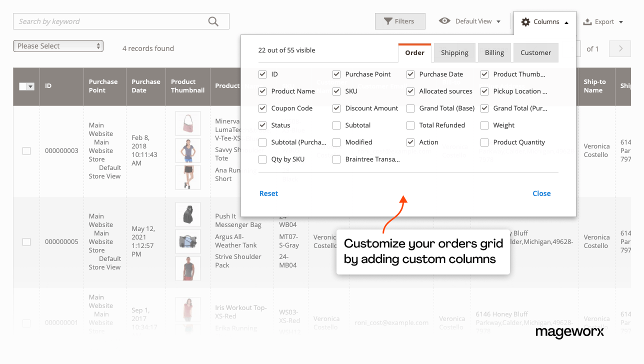Click the Close link in columns panel
The height and width of the screenshot is (364, 644).
click(541, 193)
